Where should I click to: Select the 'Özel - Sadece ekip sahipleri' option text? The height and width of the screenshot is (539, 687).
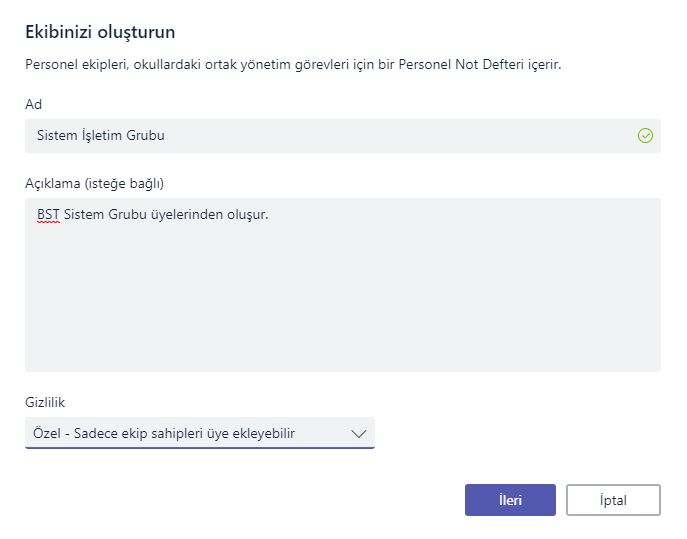click(130, 433)
